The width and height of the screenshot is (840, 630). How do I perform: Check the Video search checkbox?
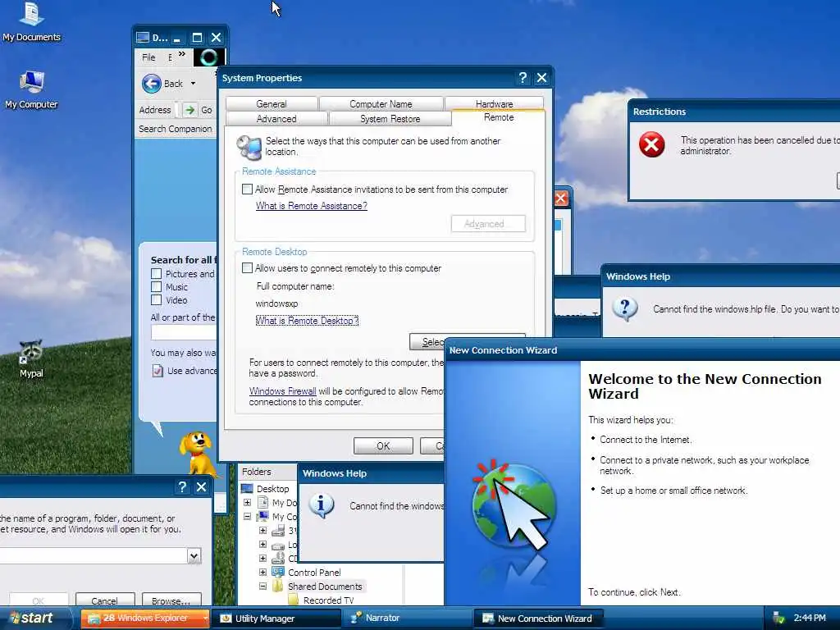[x=157, y=300]
